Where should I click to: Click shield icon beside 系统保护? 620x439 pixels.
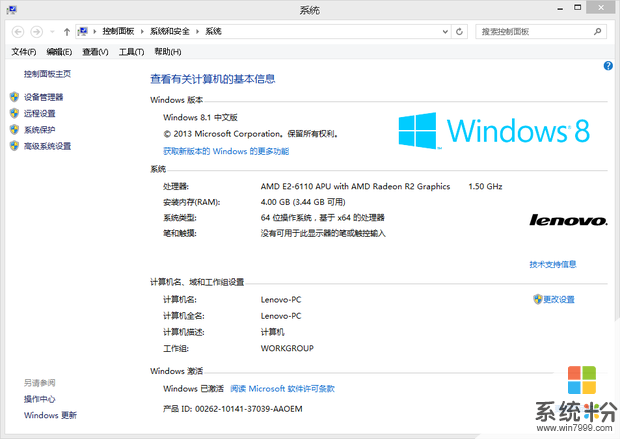coord(14,130)
